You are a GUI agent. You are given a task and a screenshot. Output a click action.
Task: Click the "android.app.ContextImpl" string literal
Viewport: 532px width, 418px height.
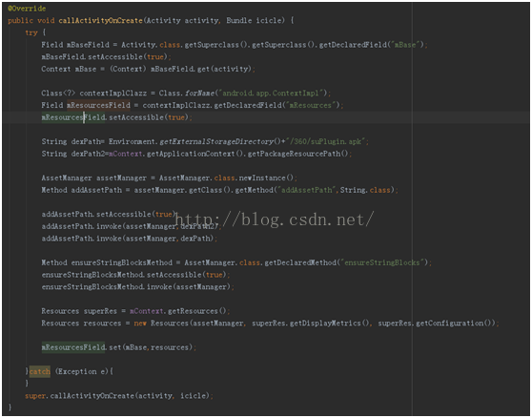[x=273, y=93]
